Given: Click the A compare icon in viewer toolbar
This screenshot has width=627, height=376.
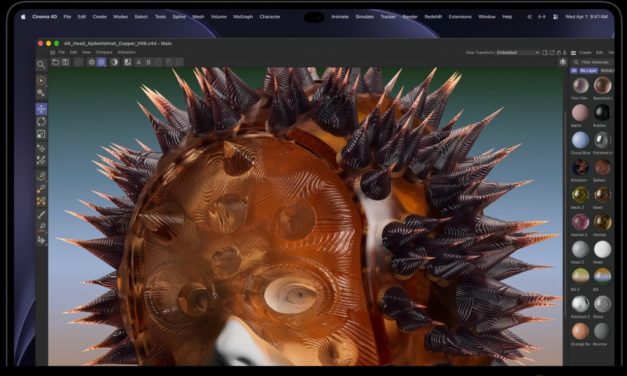Looking at the screenshot, I should pyautogui.click(x=139, y=62).
